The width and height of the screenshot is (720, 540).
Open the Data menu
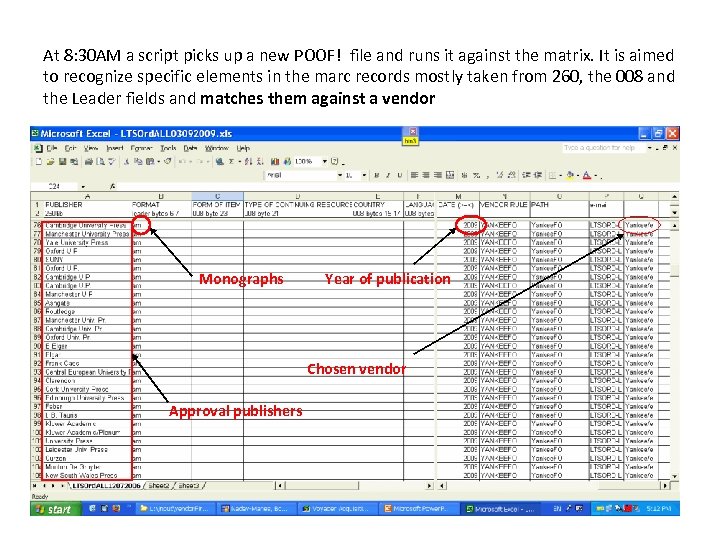coord(190,148)
